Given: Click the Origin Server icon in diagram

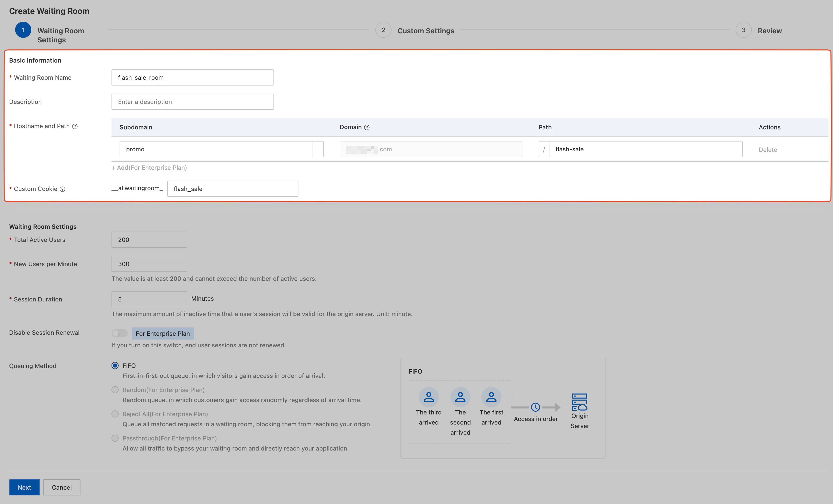Looking at the screenshot, I should tap(579, 402).
